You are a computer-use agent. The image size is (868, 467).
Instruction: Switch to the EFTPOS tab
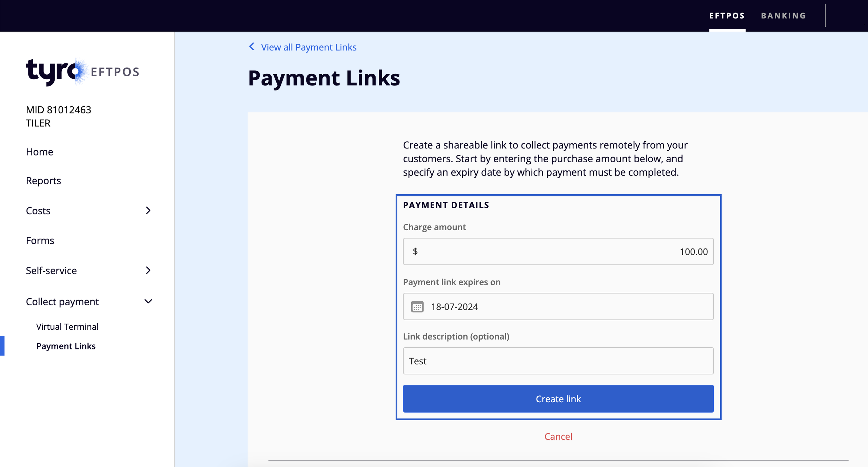pyautogui.click(x=727, y=16)
